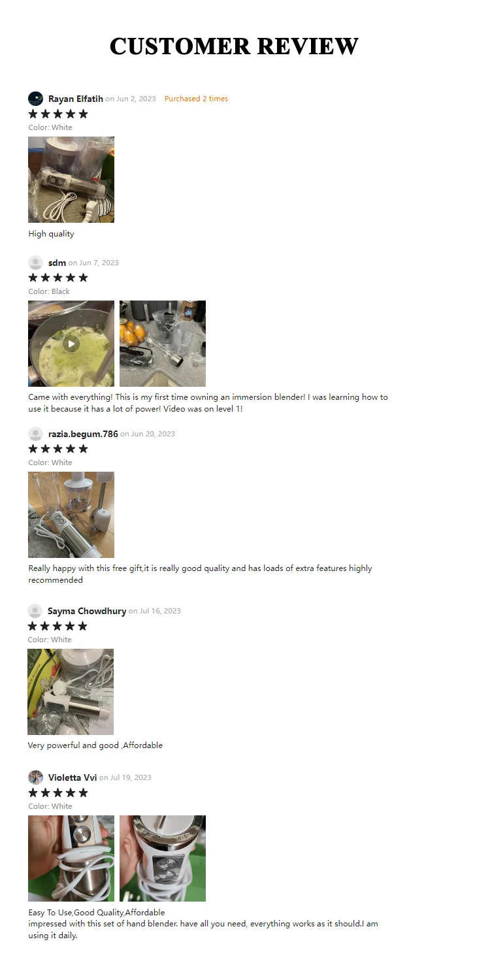Open razia.begum.786's review photo
The height and width of the screenshot is (980, 490).
[x=71, y=515]
